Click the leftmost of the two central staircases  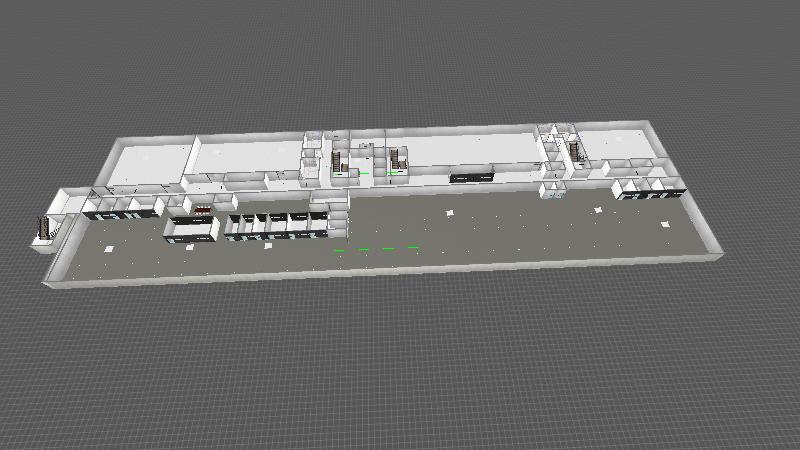click(338, 160)
